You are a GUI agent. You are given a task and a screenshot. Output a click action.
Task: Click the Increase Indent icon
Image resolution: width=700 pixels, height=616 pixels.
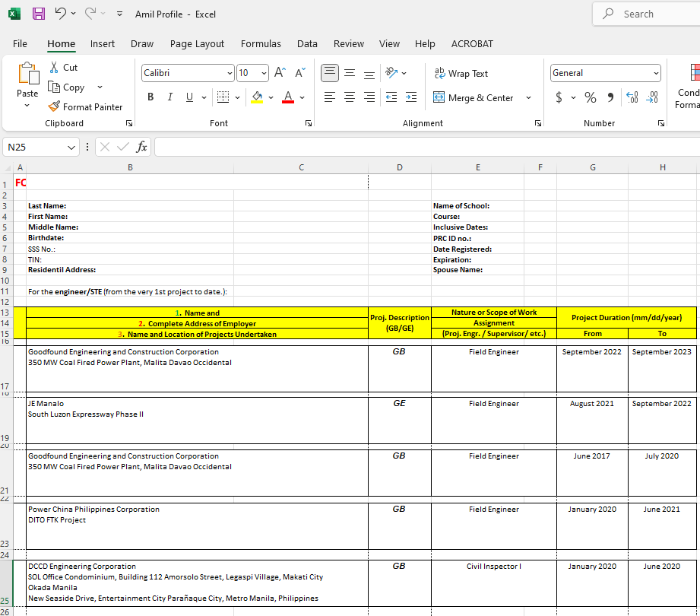point(411,97)
